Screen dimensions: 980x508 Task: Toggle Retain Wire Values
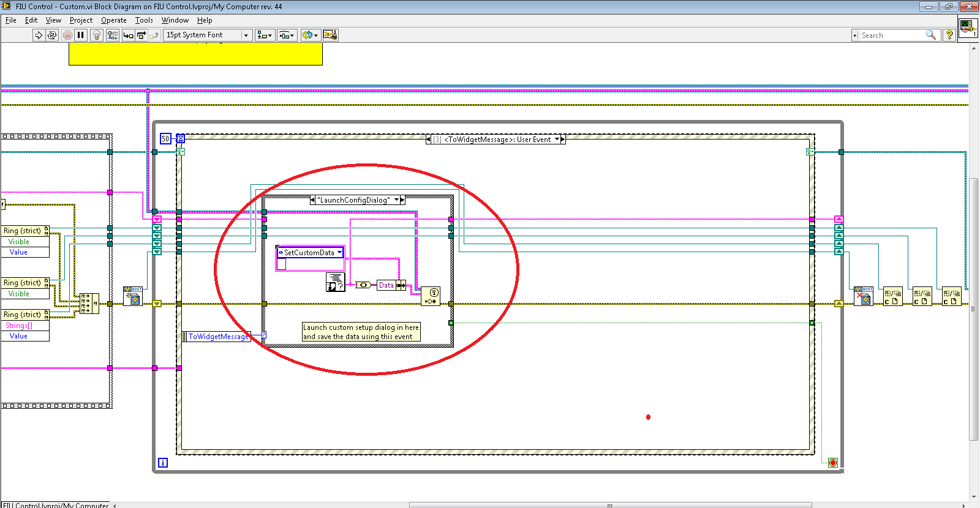112,35
